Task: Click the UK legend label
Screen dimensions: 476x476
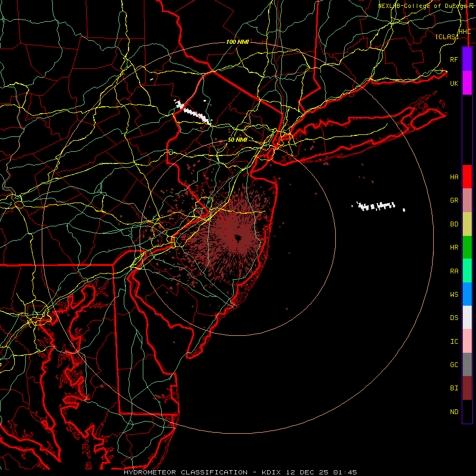Action: (454, 83)
